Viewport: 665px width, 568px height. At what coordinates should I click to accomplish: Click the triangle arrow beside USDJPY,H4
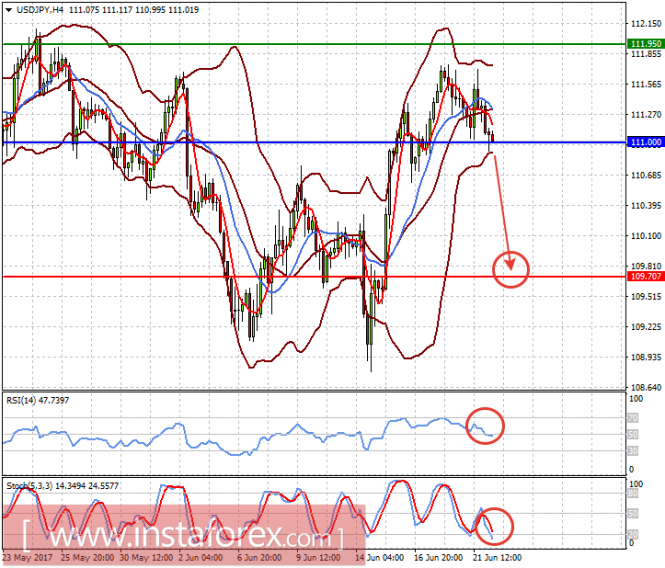point(8,8)
